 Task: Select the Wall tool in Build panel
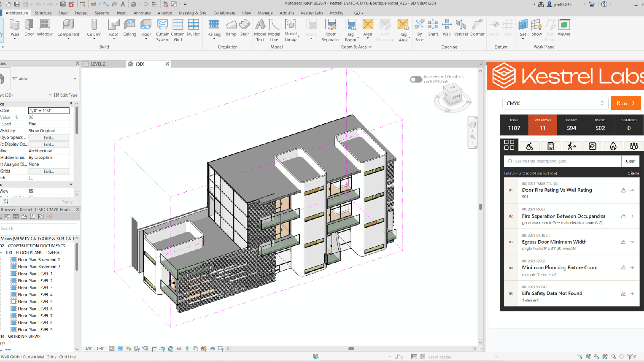click(x=14, y=28)
